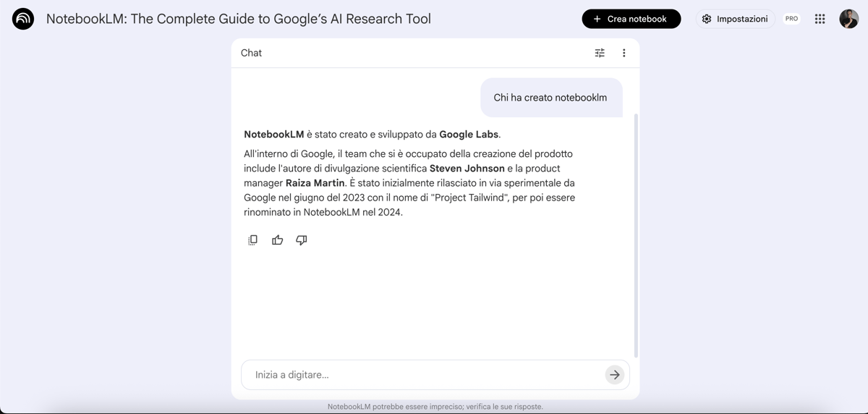Send the message with the arrow button

click(x=614, y=375)
